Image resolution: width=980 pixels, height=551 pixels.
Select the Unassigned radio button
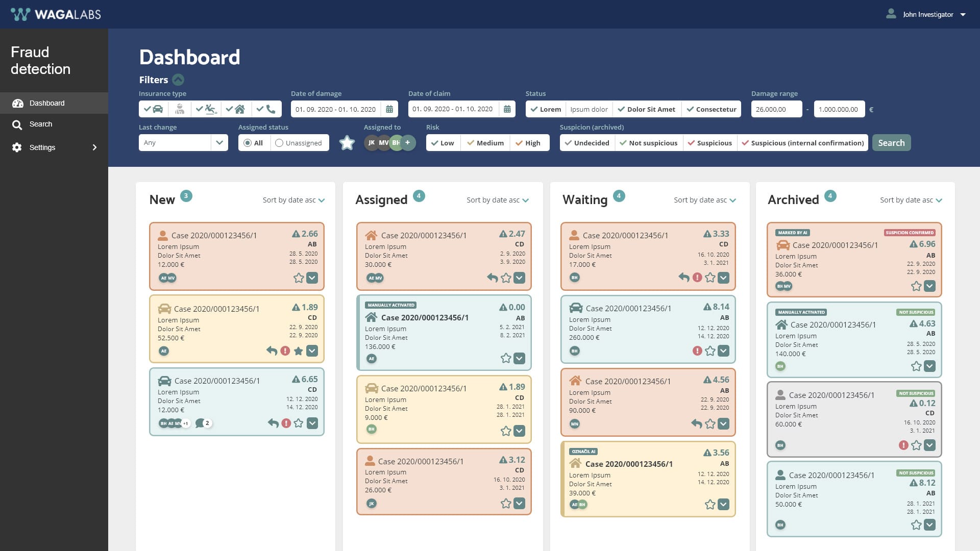pos(279,143)
